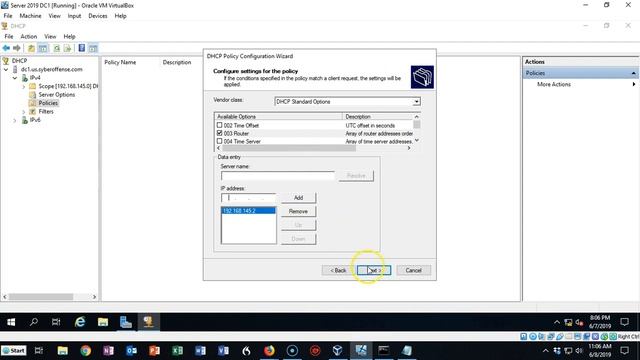Click the Available Options horizontal scrollbar
This screenshot has height=360, width=640.
pyautogui.click(x=289, y=148)
